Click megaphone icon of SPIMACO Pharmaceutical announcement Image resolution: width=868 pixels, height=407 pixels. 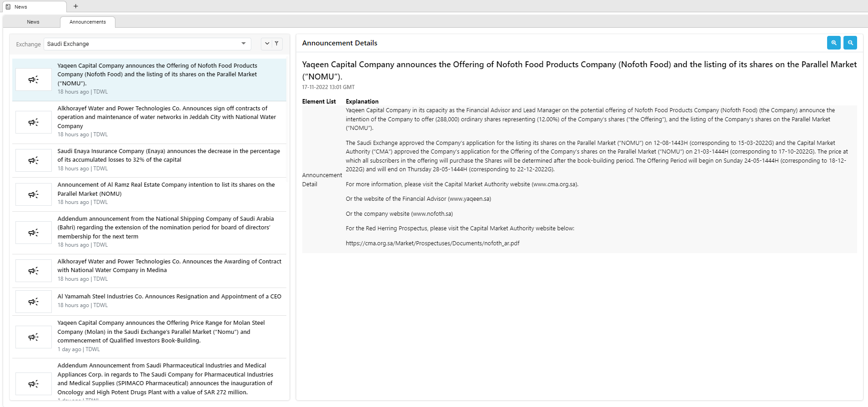[x=34, y=384]
